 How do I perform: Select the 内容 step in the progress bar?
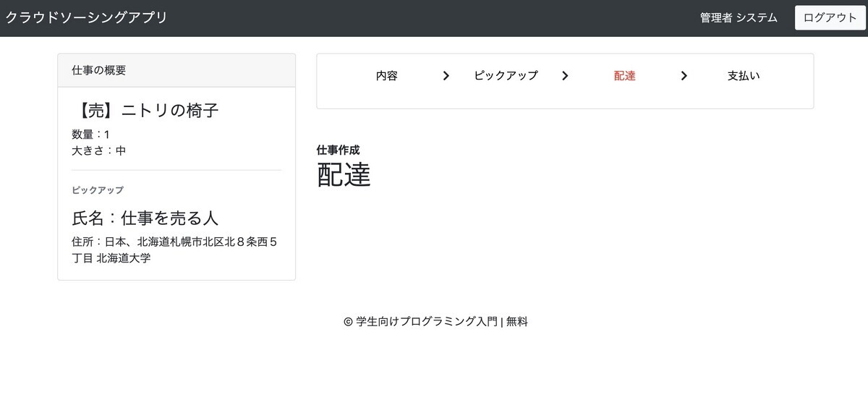(x=388, y=75)
